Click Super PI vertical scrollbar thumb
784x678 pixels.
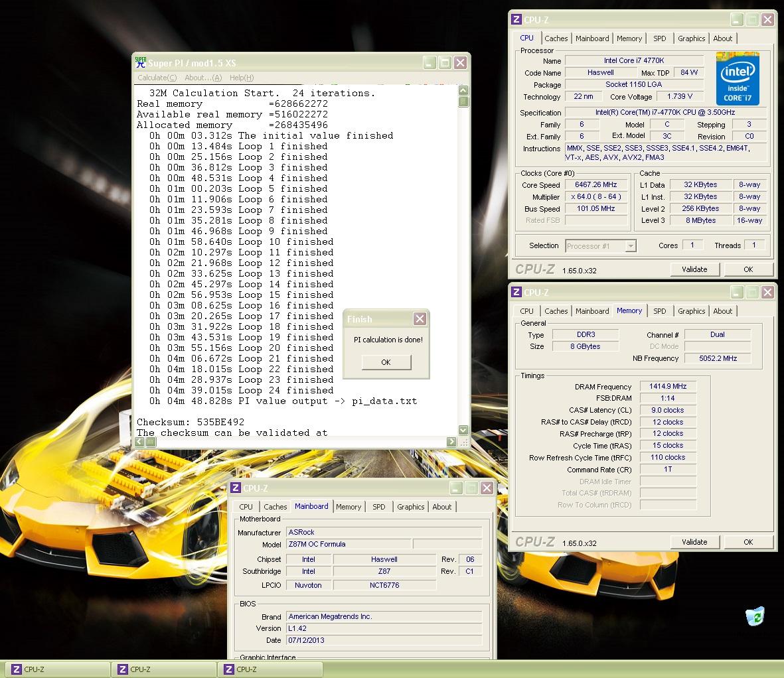[x=463, y=102]
